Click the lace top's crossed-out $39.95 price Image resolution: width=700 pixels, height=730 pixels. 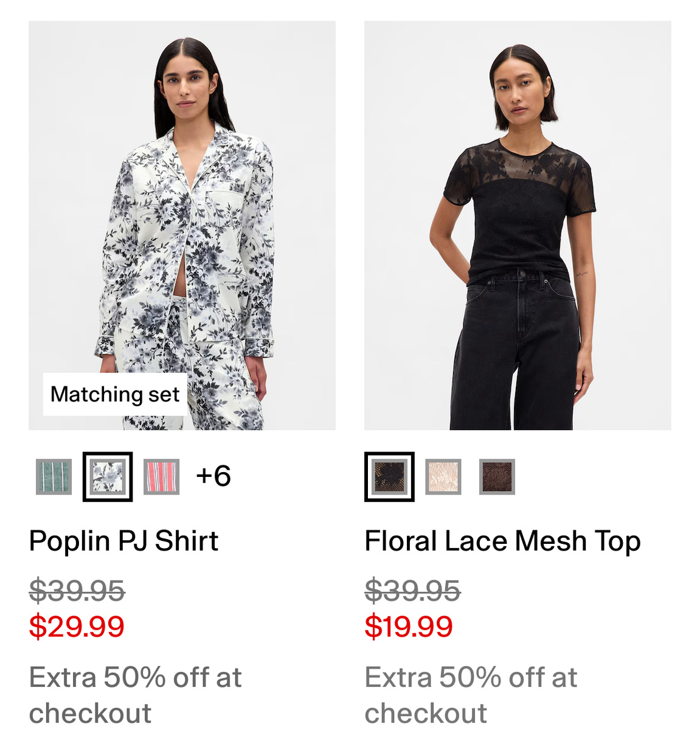(412, 590)
